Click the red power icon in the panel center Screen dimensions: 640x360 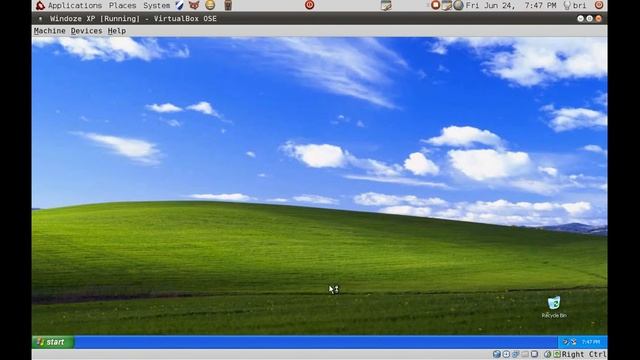click(x=309, y=5)
